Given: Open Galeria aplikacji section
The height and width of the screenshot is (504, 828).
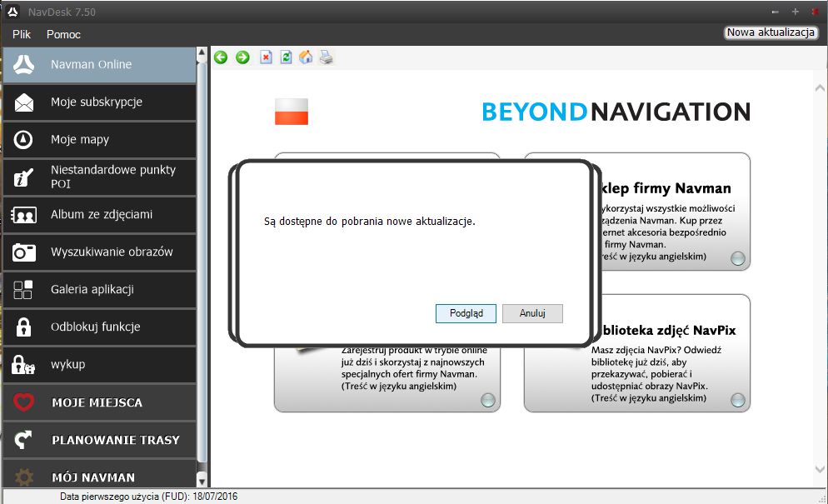Looking at the screenshot, I should pyautogui.click(x=99, y=290).
